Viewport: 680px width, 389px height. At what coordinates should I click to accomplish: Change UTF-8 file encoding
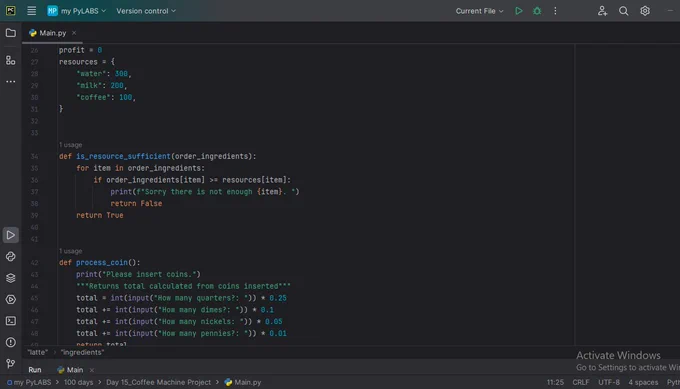[609, 382]
